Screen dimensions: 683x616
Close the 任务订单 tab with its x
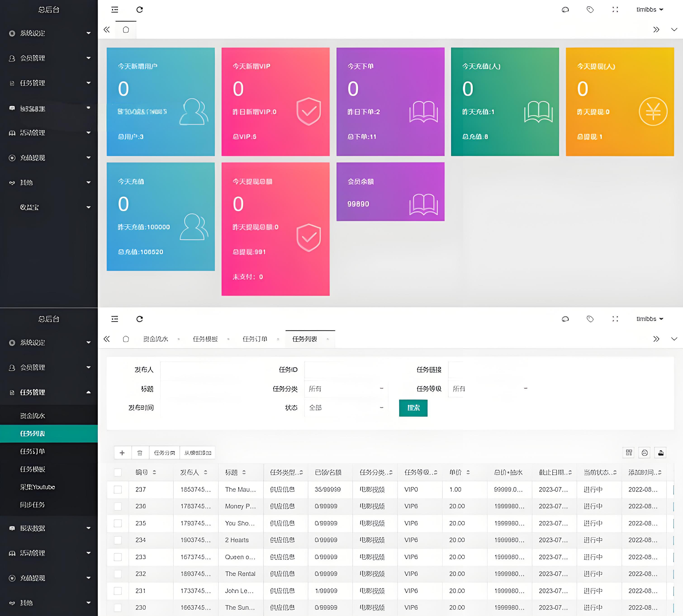coord(278,339)
